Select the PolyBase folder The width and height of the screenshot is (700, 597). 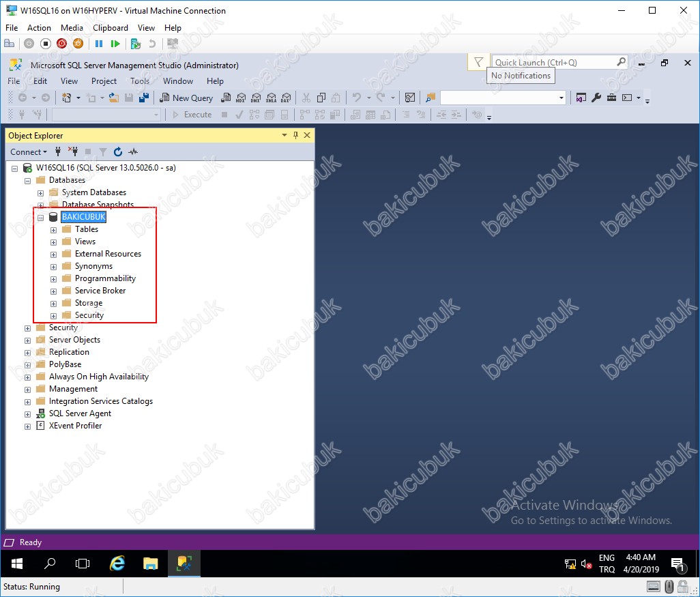[65, 364]
